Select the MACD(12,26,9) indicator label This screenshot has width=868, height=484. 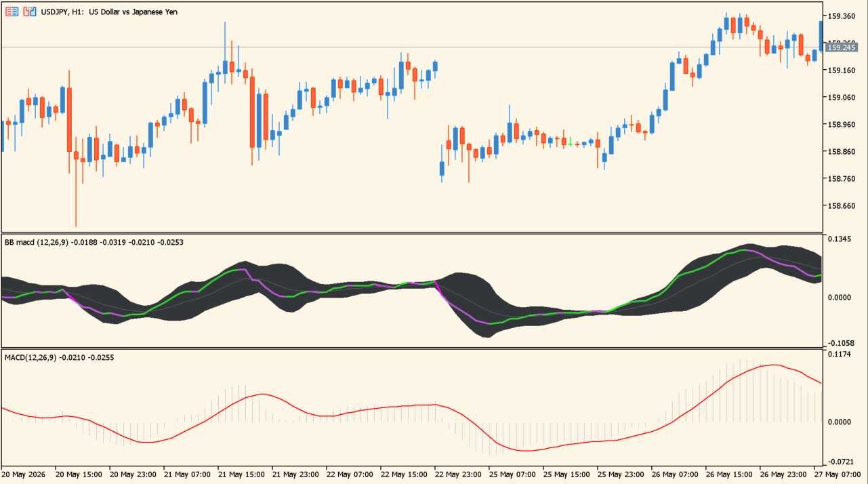point(59,357)
